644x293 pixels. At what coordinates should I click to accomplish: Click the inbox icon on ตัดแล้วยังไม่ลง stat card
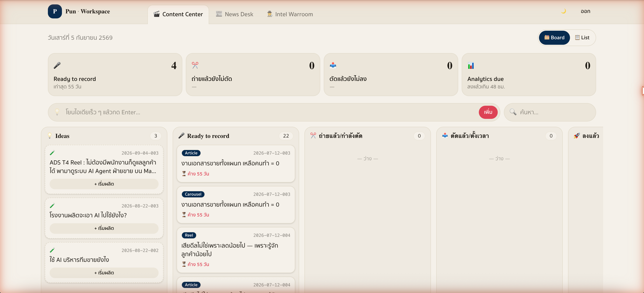pos(333,65)
